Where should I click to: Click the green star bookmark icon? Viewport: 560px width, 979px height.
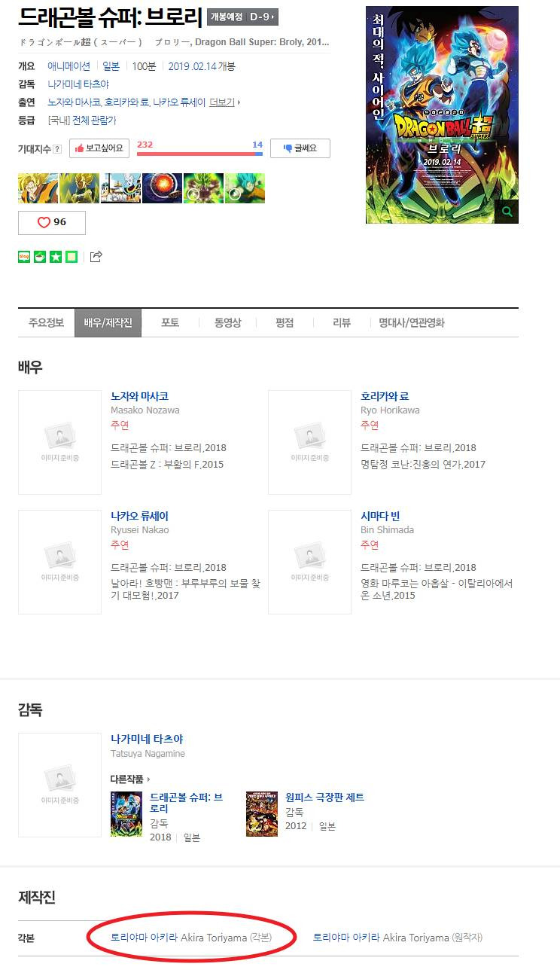(56, 257)
